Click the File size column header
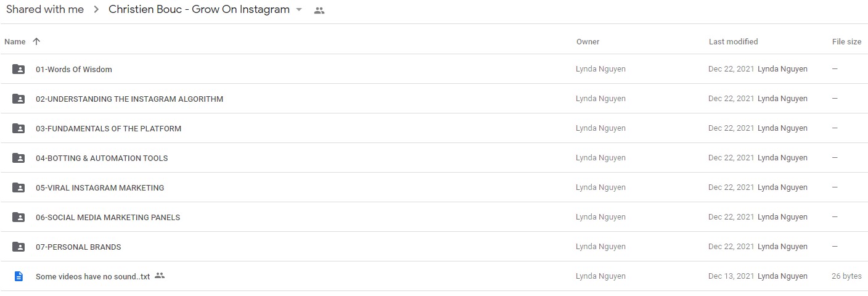 pos(846,42)
